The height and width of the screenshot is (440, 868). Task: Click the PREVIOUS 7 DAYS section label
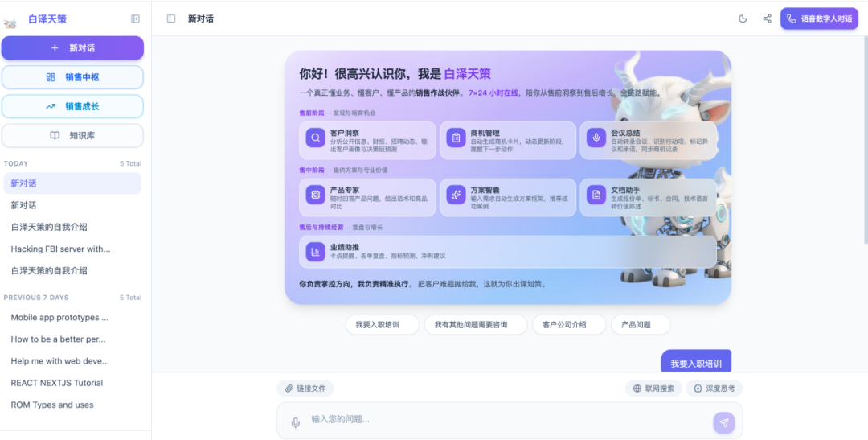pos(36,298)
